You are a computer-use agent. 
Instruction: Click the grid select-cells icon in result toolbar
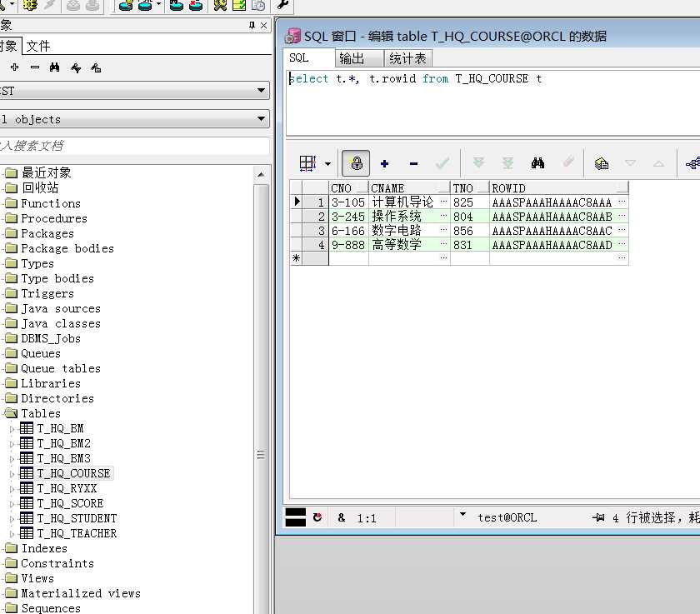[307, 163]
